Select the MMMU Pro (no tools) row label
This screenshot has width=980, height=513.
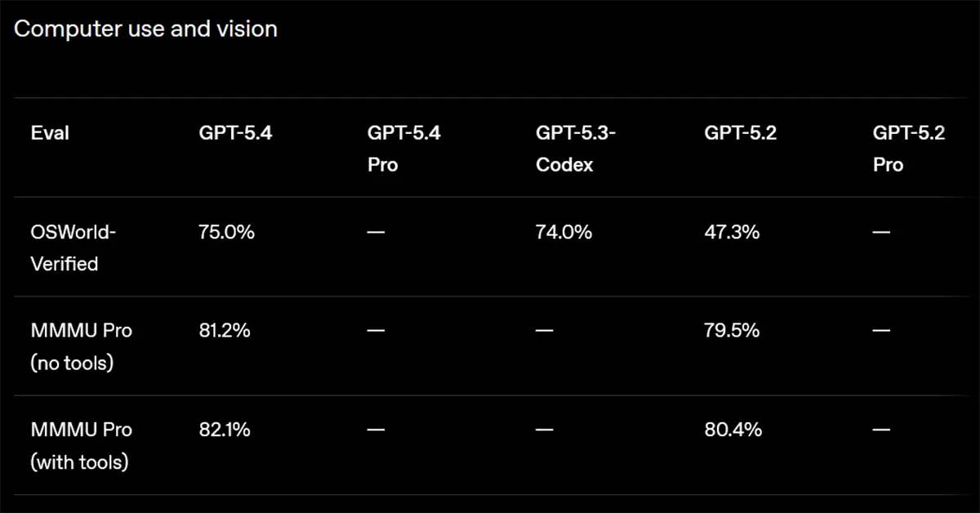click(x=81, y=346)
